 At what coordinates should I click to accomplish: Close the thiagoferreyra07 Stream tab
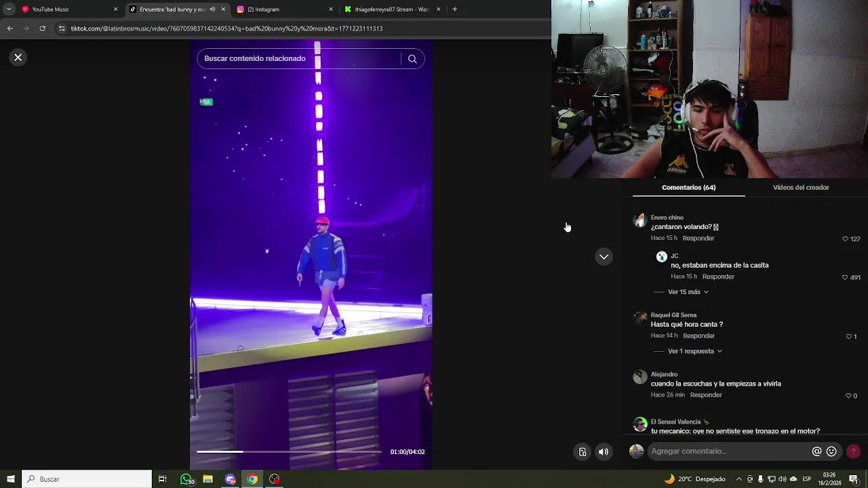[438, 9]
